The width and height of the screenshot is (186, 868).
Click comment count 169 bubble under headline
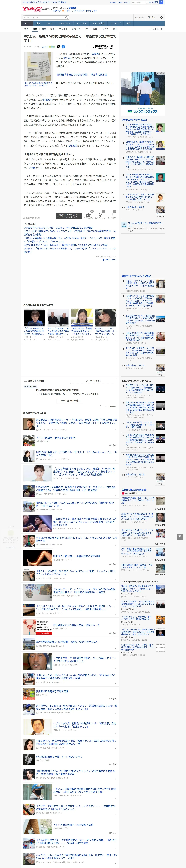point(45,47)
